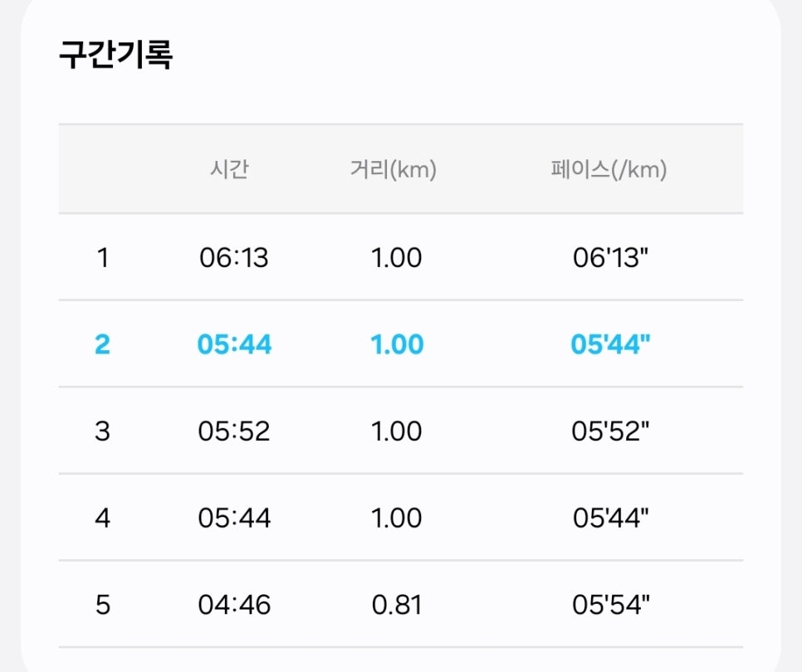Select highlighted lap number 2
802x672 pixels.
tap(102, 344)
